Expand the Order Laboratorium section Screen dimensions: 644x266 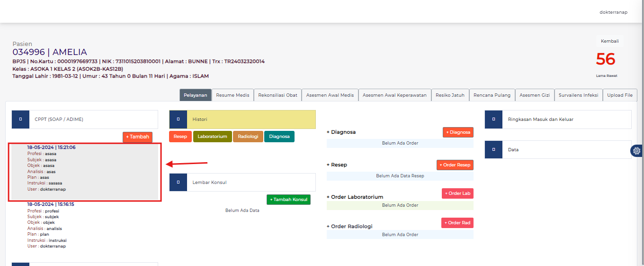pyautogui.click(x=355, y=197)
